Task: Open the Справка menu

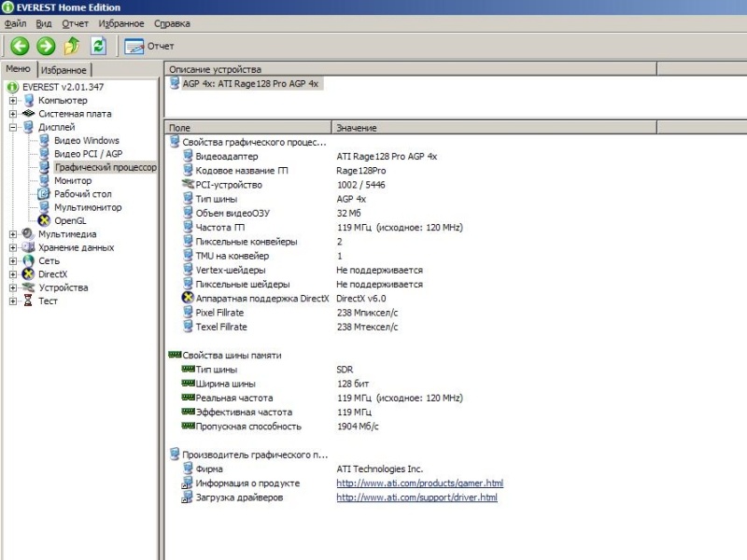Action: coord(172,23)
